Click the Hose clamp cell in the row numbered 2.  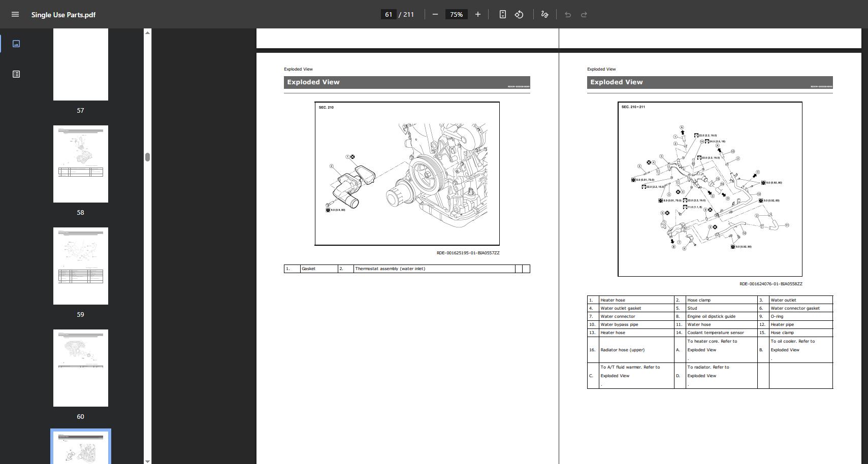click(x=721, y=300)
